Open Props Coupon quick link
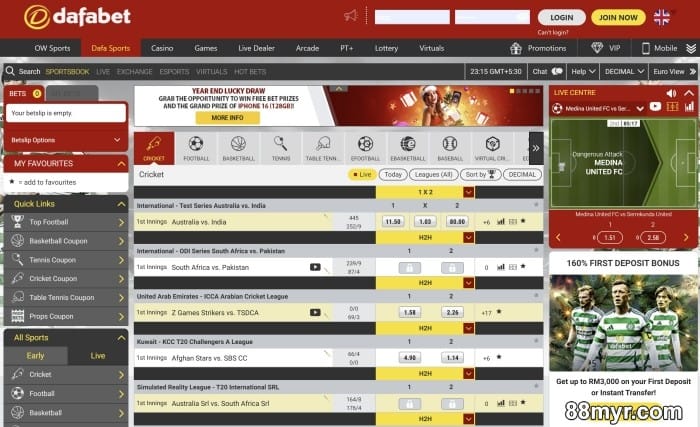This screenshot has height=427, width=700. coord(66,316)
